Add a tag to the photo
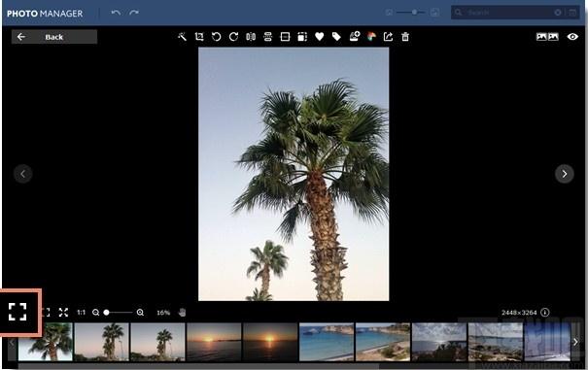The image size is (588, 370). point(336,37)
